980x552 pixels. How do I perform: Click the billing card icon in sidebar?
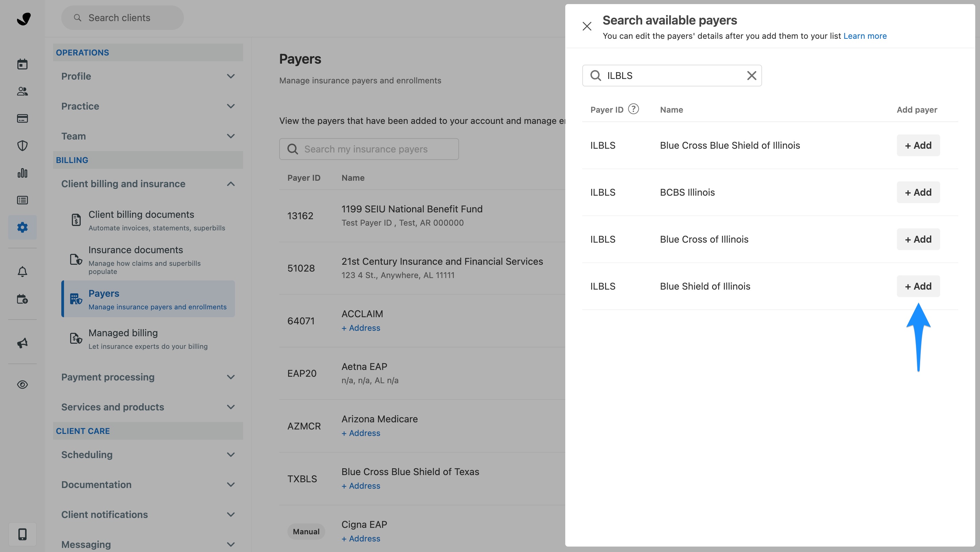[x=22, y=118]
